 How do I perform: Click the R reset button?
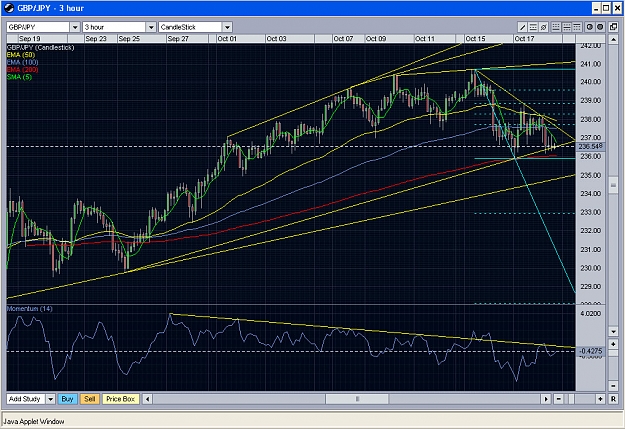(613, 399)
